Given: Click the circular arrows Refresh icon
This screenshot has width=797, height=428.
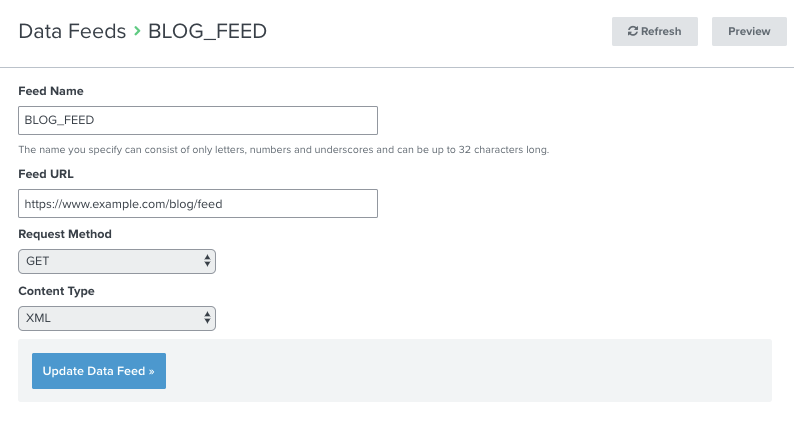Looking at the screenshot, I should (632, 32).
